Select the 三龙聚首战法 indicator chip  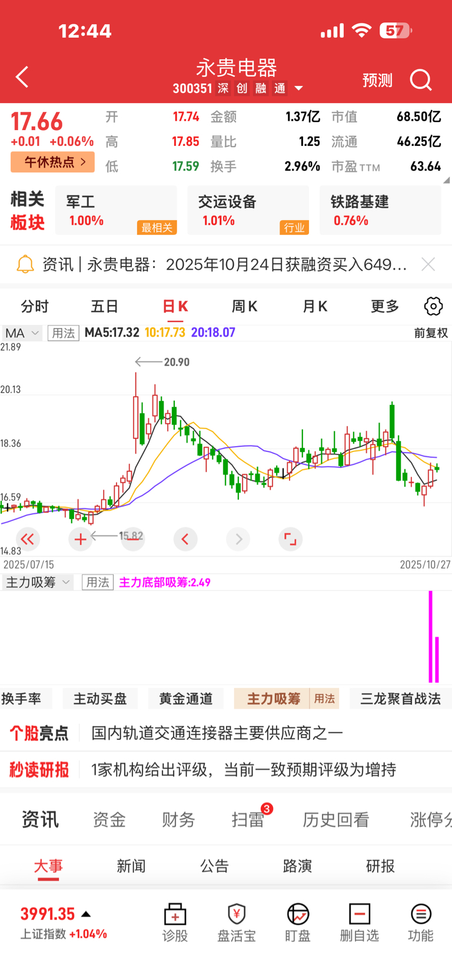pyautogui.click(x=400, y=699)
